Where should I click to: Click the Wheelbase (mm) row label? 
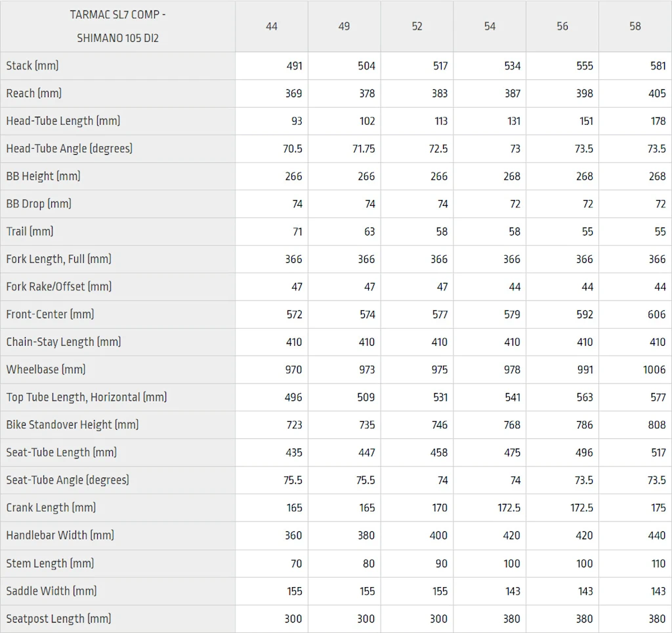46,369
